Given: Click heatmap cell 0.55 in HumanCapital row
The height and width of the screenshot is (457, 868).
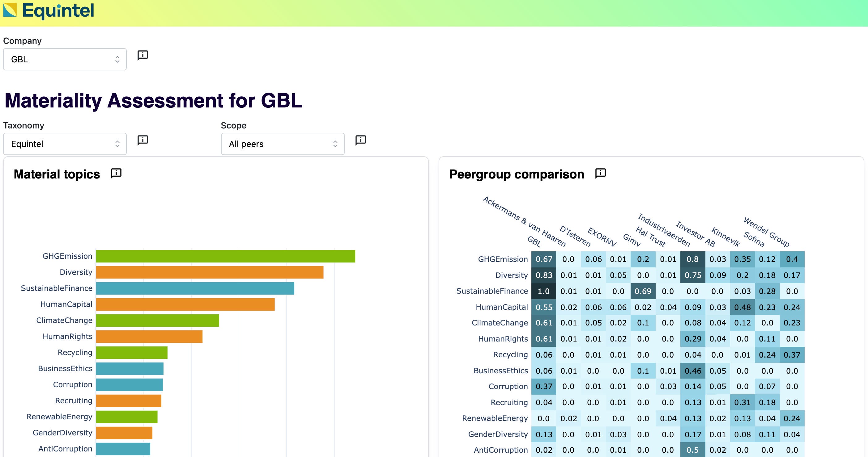Looking at the screenshot, I should [x=543, y=307].
